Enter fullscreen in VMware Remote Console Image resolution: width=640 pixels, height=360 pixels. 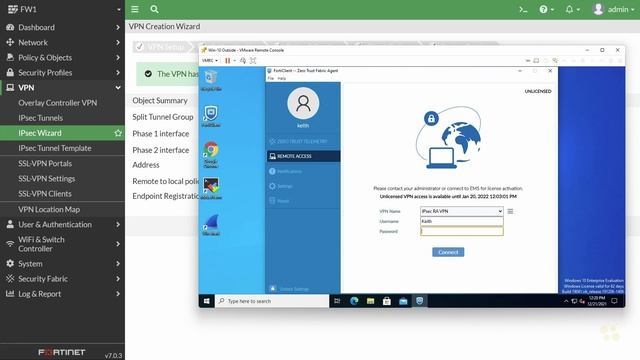253,60
